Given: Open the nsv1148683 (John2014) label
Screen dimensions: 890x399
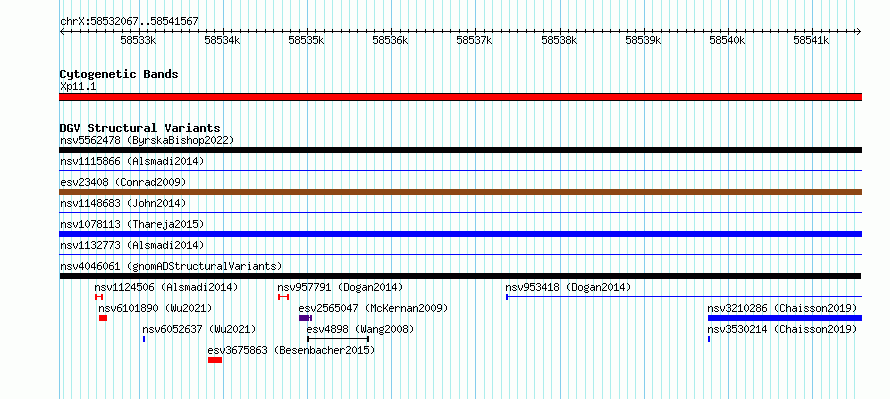Looking at the screenshot, I should (x=123, y=203).
